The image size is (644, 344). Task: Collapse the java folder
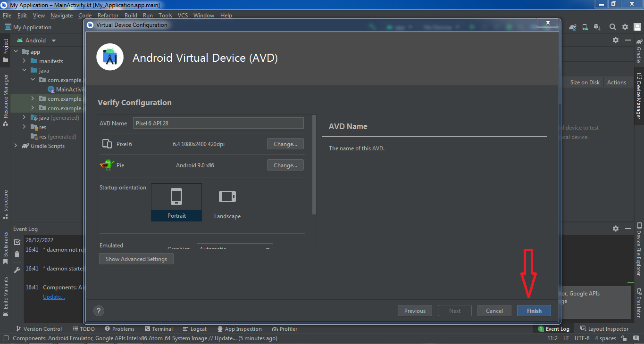coord(24,71)
